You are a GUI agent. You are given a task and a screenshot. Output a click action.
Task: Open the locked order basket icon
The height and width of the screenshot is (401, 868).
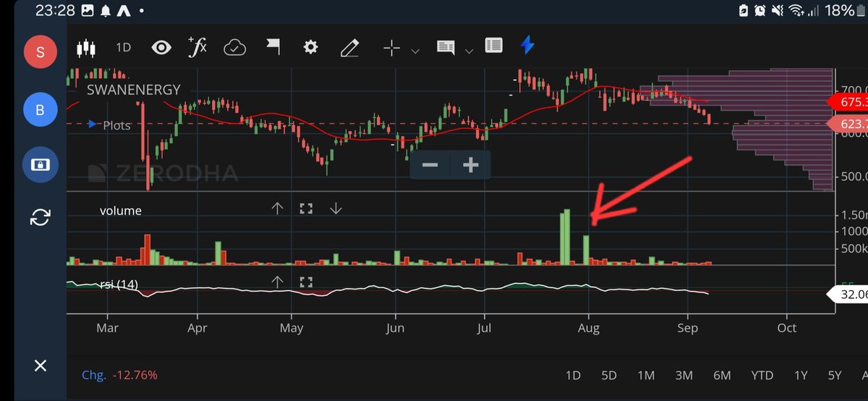tap(40, 164)
